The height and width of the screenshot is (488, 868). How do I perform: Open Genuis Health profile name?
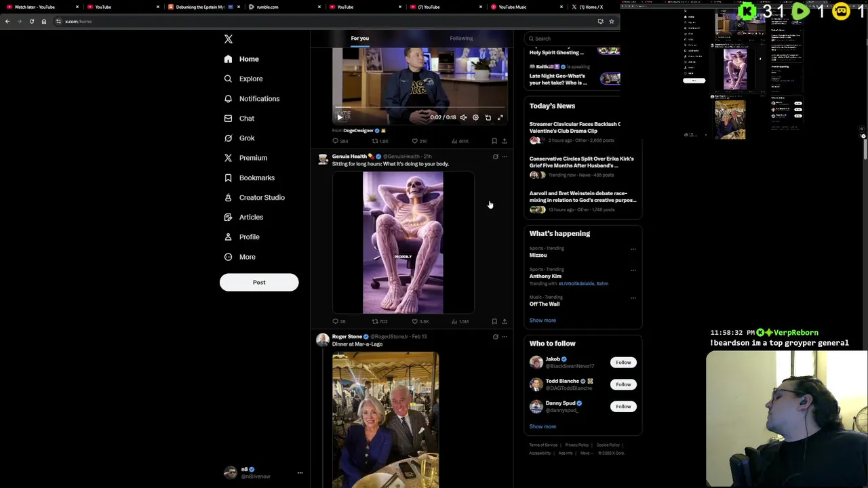pos(349,157)
